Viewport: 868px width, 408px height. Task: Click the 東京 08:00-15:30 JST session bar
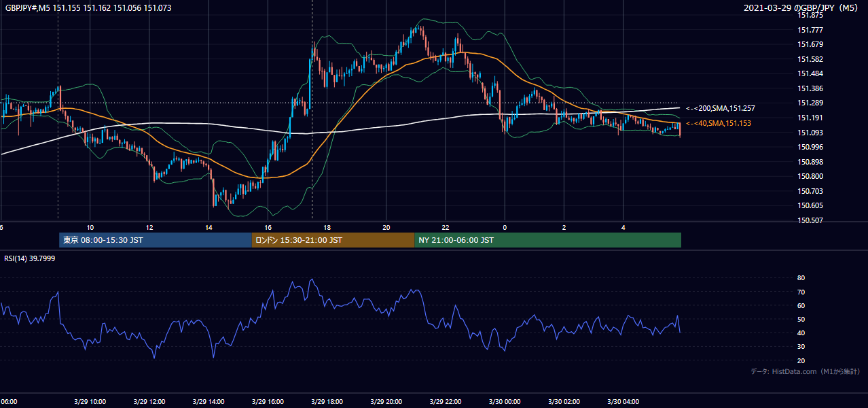point(156,240)
